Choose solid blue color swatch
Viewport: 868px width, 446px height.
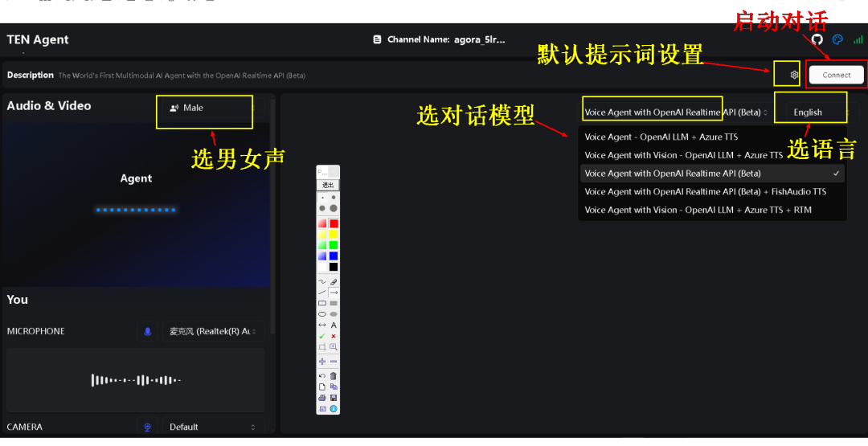(x=334, y=256)
